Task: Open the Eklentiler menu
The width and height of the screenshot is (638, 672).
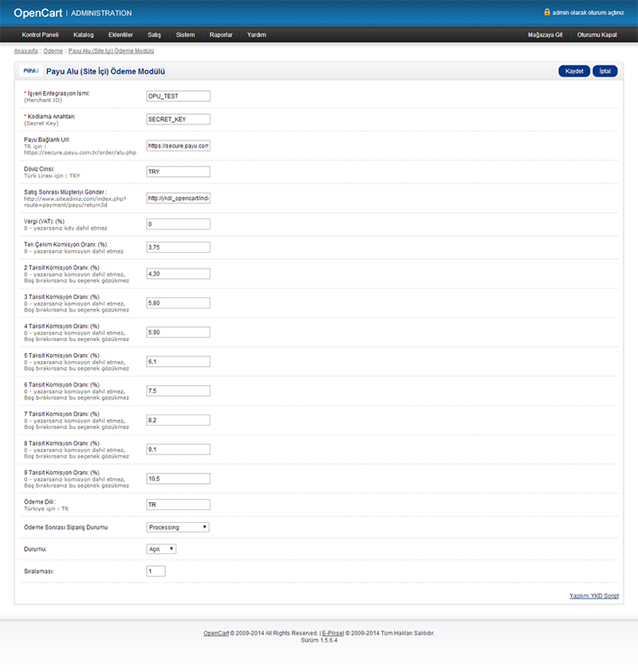Action: pyautogui.click(x=120, y=35)
